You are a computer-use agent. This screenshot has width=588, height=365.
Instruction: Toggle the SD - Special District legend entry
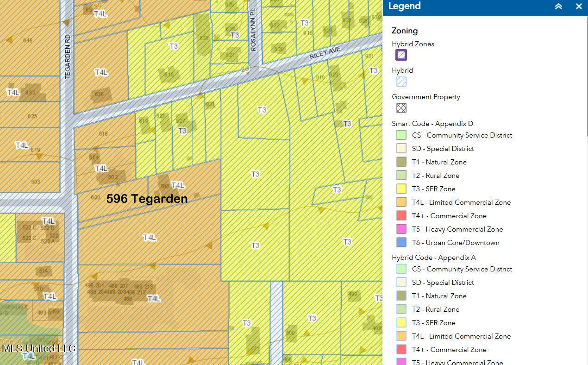tap(442, 148)
